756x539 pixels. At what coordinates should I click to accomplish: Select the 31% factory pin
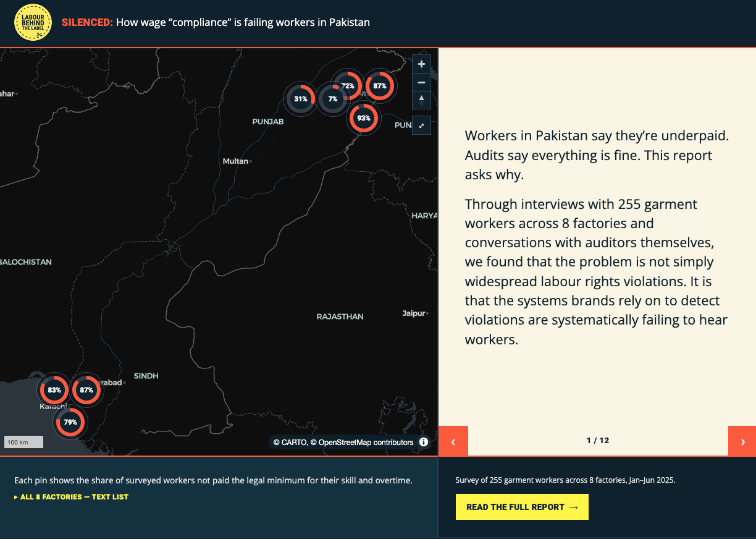point(301,99)
